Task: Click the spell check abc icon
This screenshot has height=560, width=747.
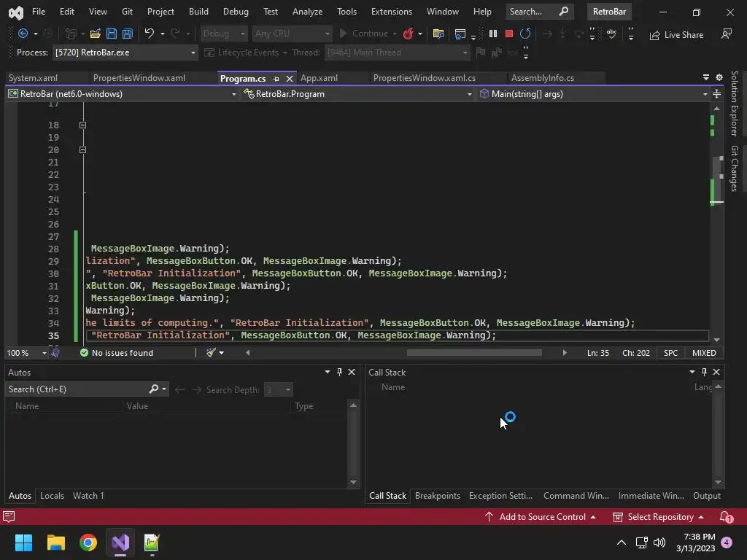Action: tap(612, 34)
